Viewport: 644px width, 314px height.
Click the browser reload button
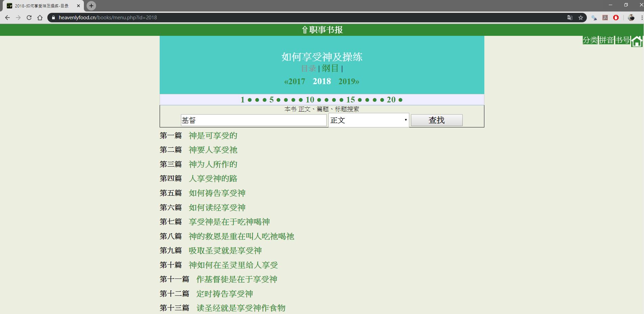point(29,18)
